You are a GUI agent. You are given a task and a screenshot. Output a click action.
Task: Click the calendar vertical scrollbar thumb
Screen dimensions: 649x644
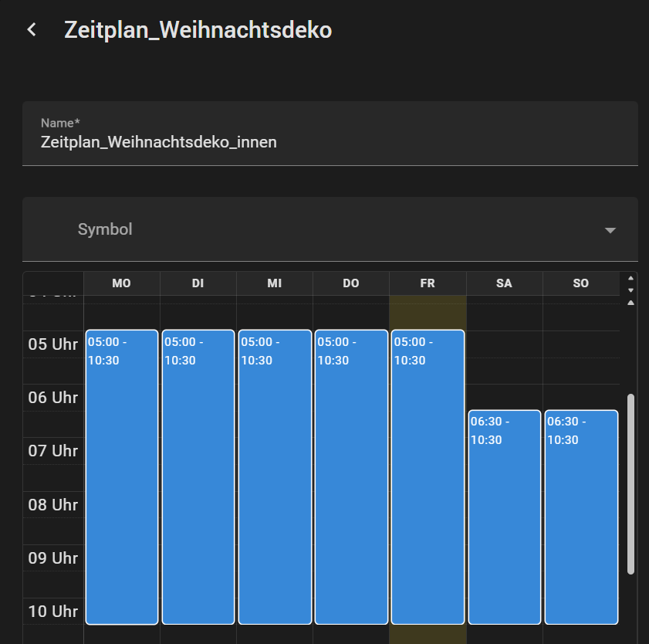630,483
